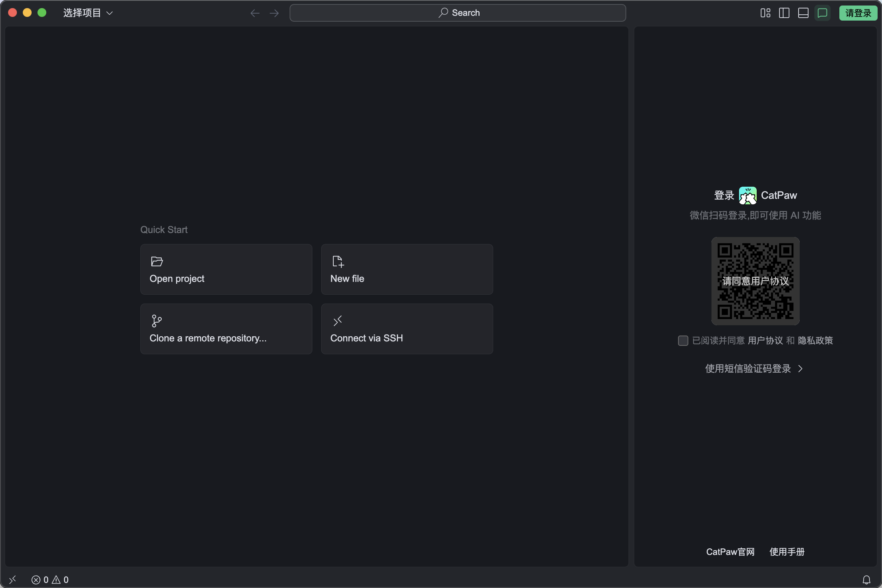Click the Open project card
The image size is (882, 588).
(226, 269)
